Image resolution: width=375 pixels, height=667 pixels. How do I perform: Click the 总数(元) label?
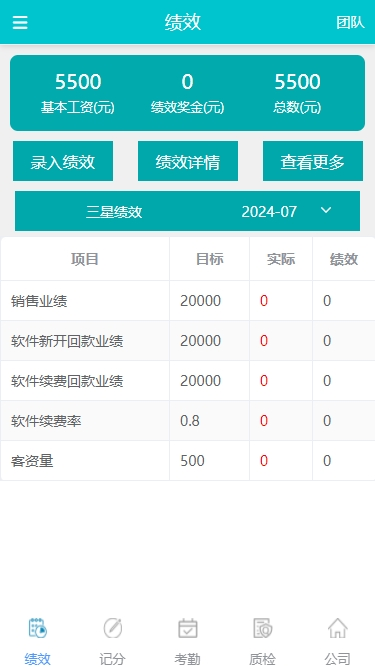tap(297, 107)
